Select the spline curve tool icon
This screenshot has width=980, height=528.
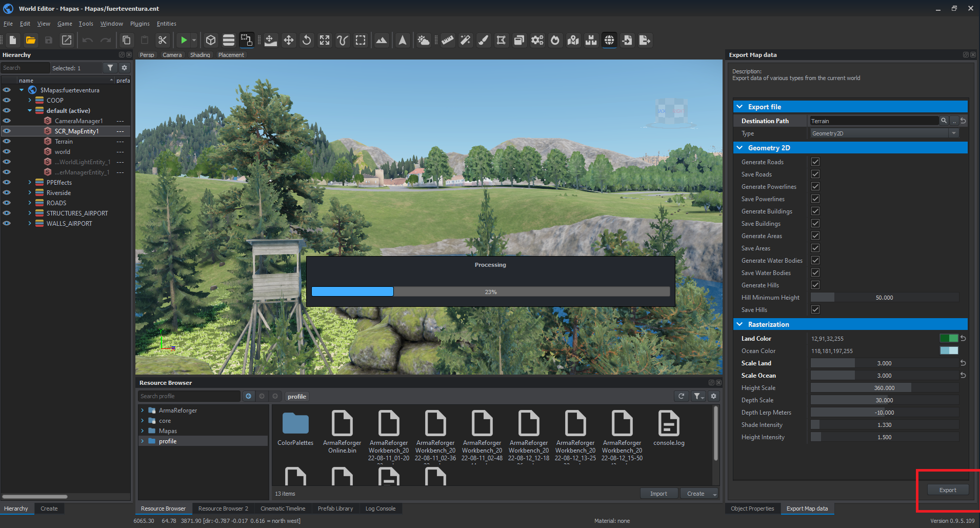click(343, 40)
